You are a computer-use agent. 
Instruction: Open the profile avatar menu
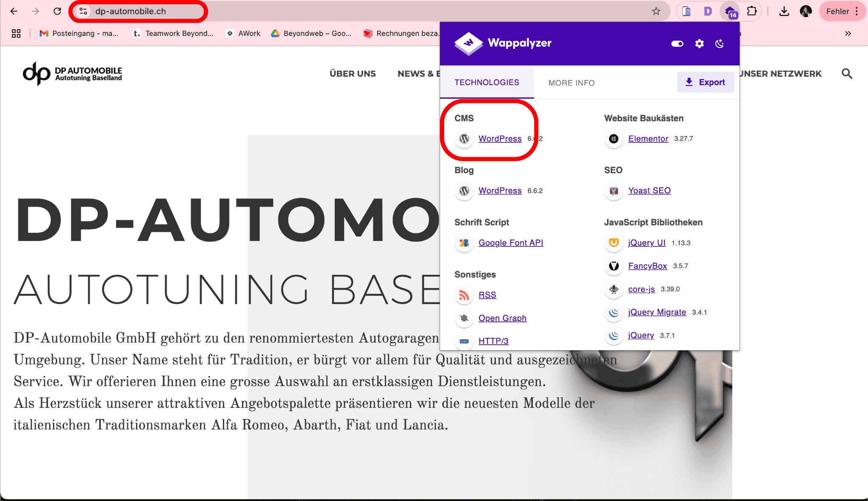point(806,11)
